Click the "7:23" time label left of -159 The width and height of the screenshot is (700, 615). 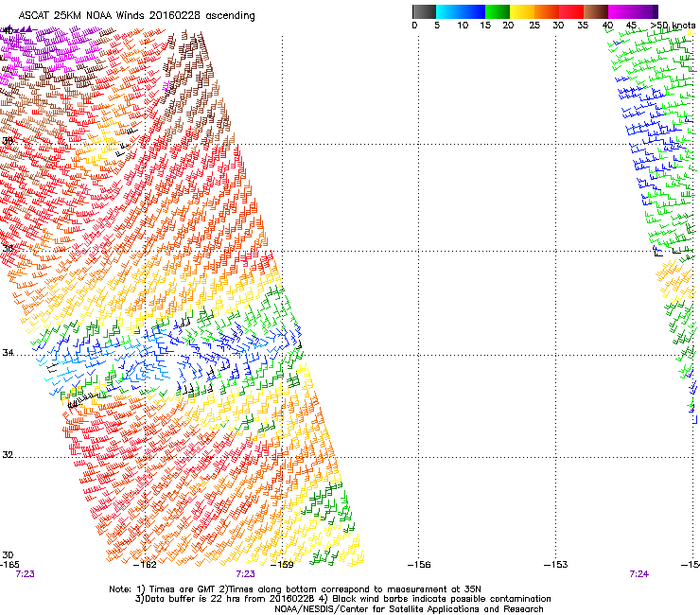tap(246, 574)
